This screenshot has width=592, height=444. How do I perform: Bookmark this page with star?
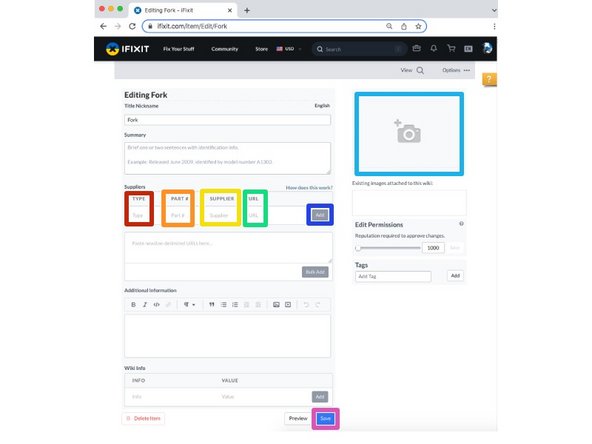coord(418,26)
